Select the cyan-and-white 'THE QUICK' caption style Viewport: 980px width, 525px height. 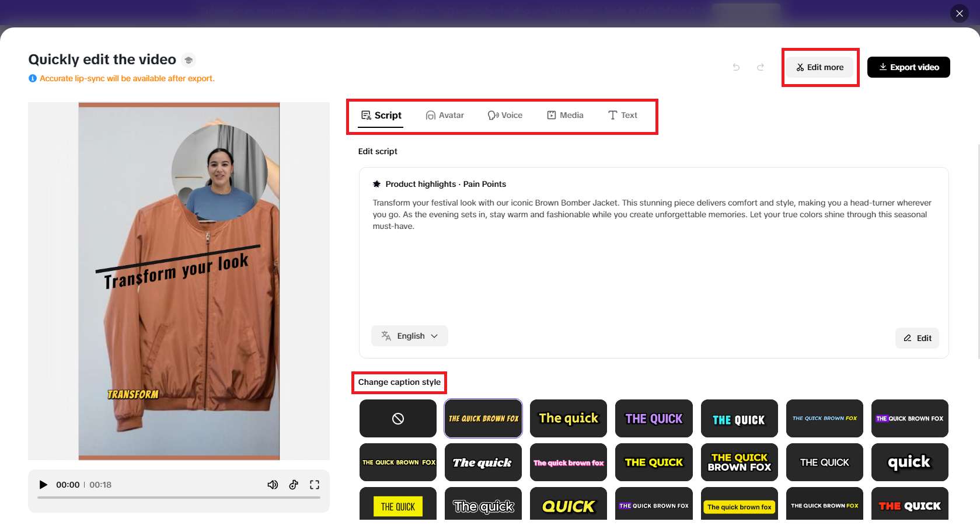coord(739,418)
